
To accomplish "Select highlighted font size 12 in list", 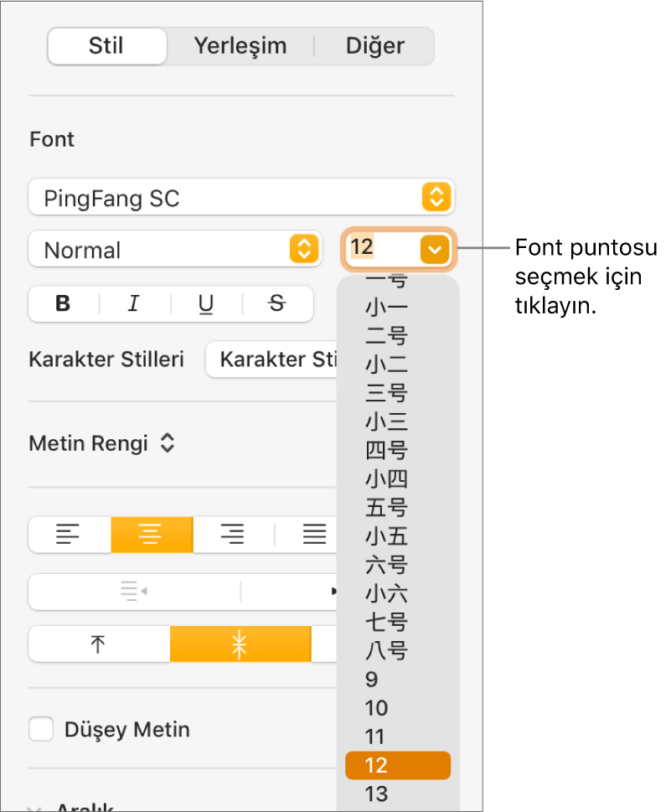I will [x=398, y=765].
